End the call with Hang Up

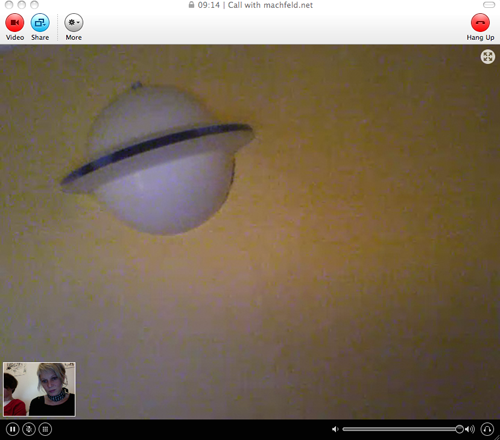point(480,23)
